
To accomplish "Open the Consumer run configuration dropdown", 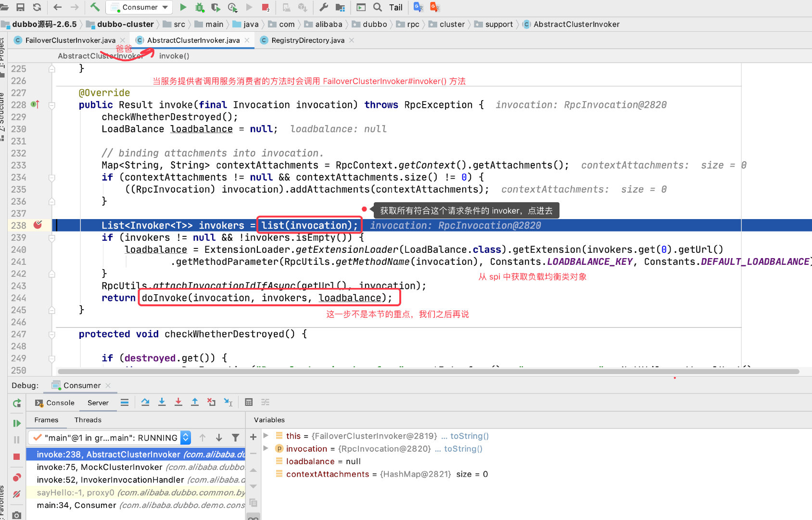I will pos(140,7).
